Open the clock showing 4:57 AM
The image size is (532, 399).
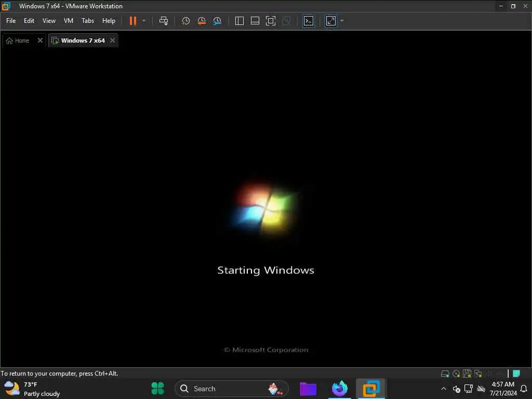(503, 389)
